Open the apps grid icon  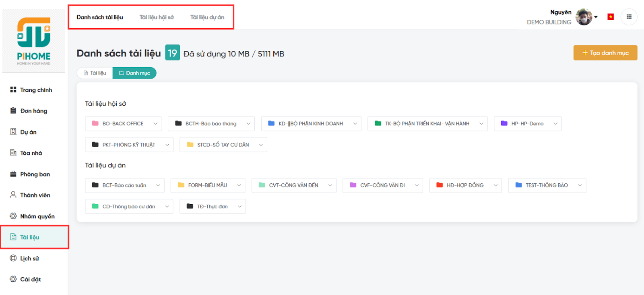click(629, 17)
